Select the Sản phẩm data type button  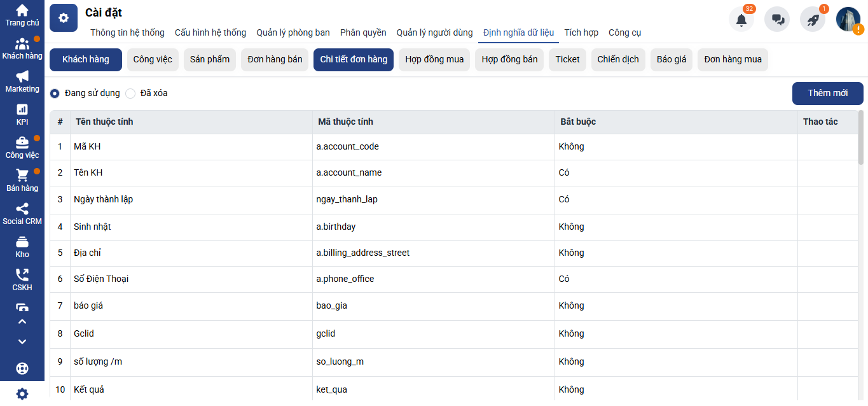point(210,59)
